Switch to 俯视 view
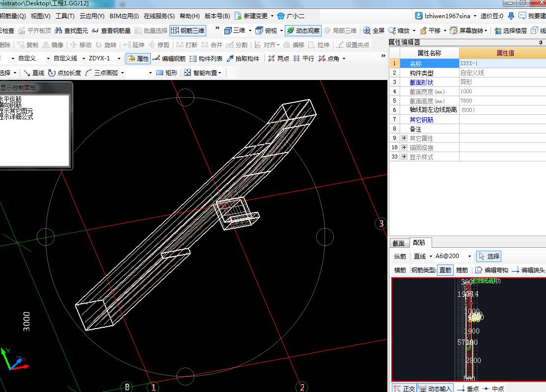This screenshot has width=546, height=392. pos(267,30)
